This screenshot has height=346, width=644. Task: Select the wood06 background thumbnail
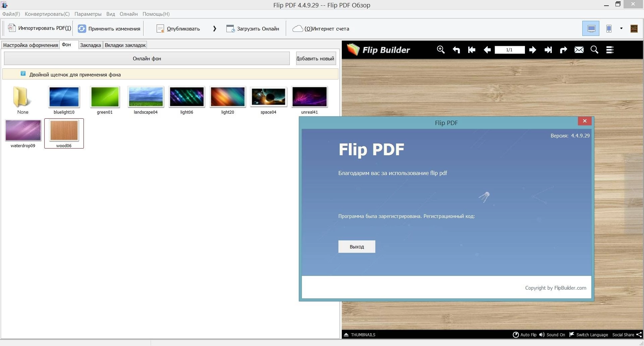[64, 134]
